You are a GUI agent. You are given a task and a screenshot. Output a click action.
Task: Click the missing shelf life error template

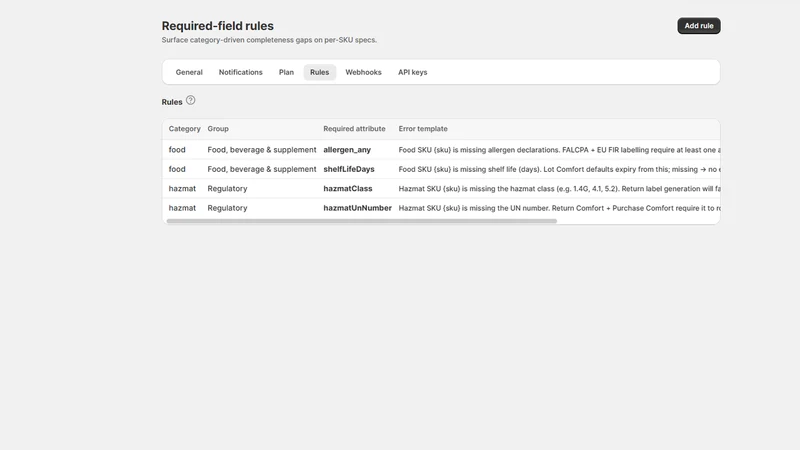(x=559, y=169)
